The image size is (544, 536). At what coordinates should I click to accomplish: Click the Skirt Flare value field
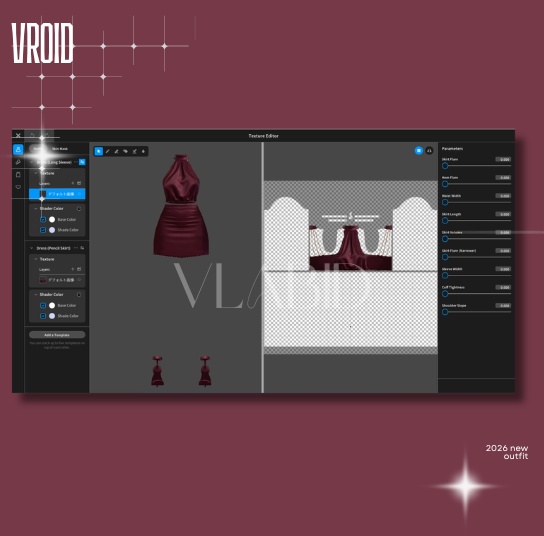click(503, 160)
